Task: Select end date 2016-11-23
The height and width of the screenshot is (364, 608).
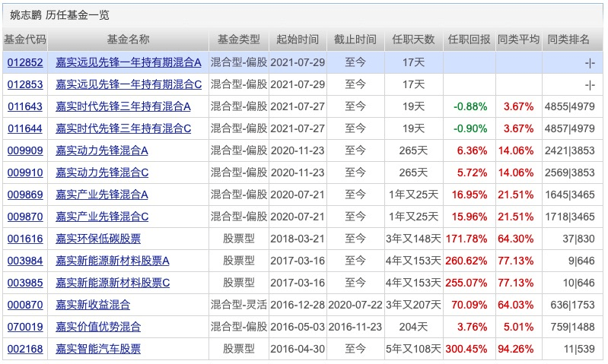Action: pyautogui.click(x=355, y=328)
